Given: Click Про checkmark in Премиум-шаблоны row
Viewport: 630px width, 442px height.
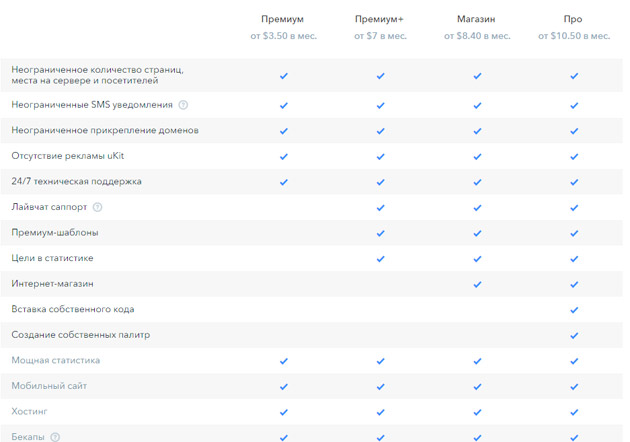Looking at the screenshot, I should pyautogui.click(x=574, y=233).
